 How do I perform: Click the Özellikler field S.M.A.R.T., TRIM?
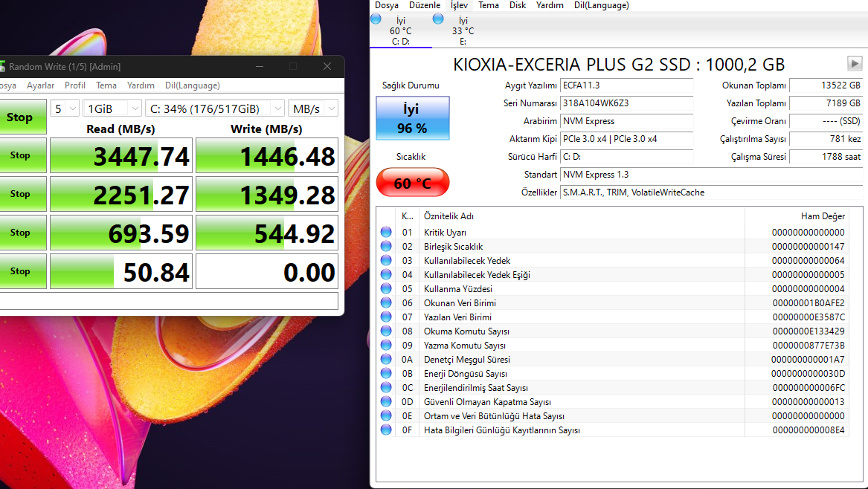click(711, 192)
